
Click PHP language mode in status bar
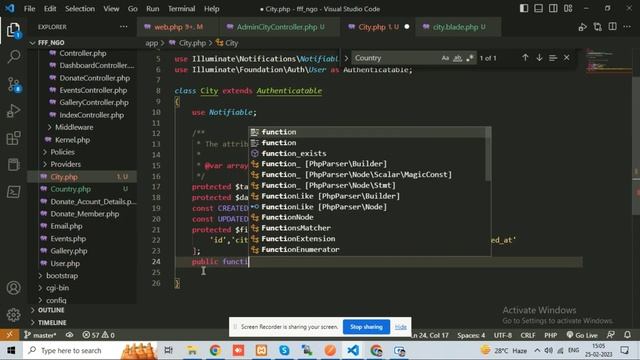pos(550,335)
